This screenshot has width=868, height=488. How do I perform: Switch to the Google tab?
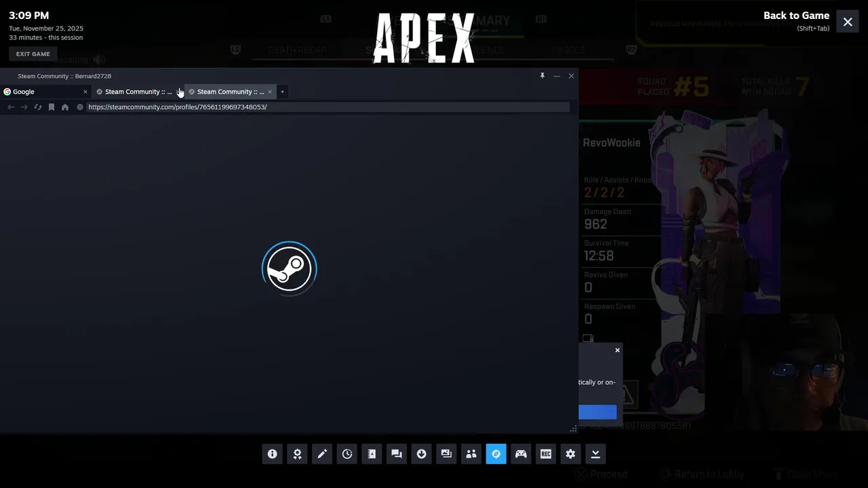46,91
